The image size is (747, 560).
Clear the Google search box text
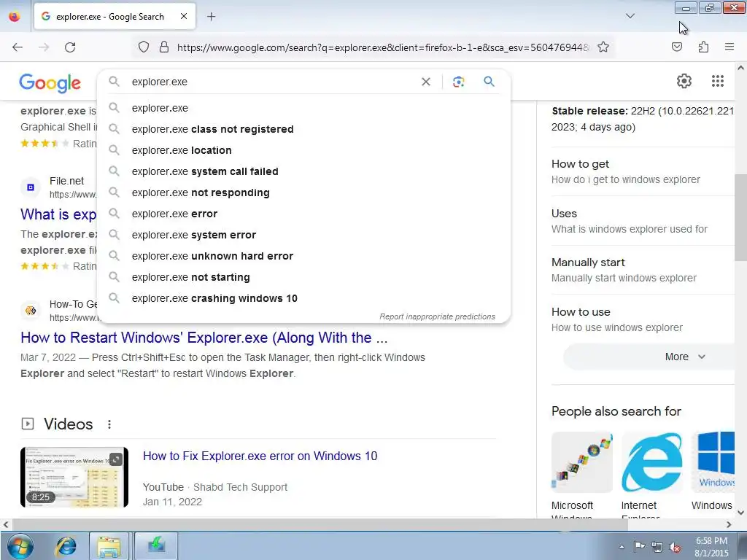point(426,82)
